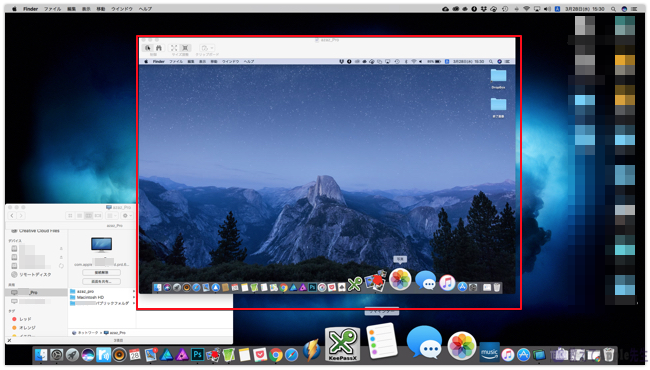
Task: Open ファイル menu in main menu bar
Action: click(x=53, y=9)
